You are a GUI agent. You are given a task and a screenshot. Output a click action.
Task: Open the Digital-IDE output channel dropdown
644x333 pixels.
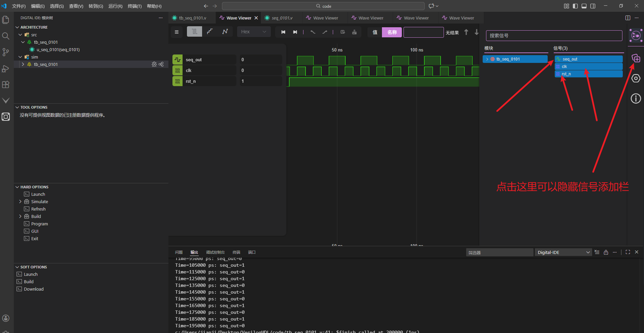[563, 252]
